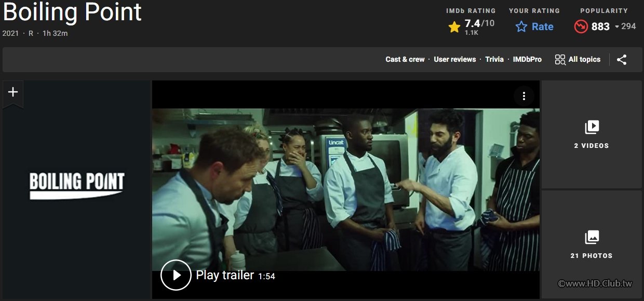Click the red popularity trend icon

tap(581, 26)
